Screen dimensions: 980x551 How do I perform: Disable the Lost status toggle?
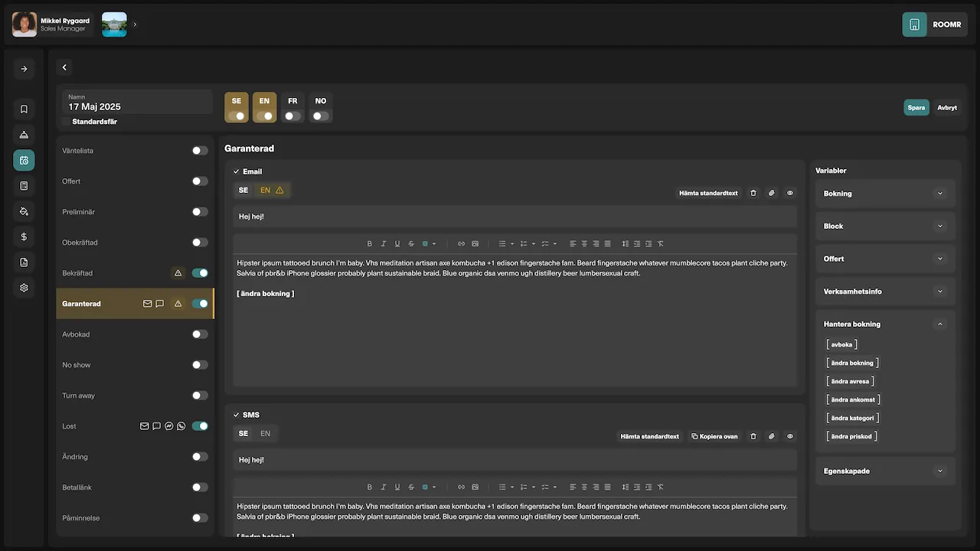(200, 426)
